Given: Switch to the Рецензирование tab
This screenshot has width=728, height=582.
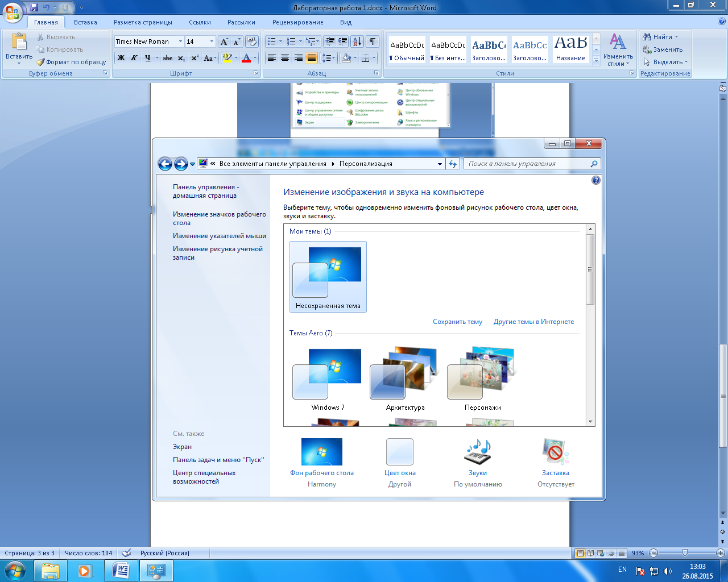Looking at the screenshot, I should point(297,22).
